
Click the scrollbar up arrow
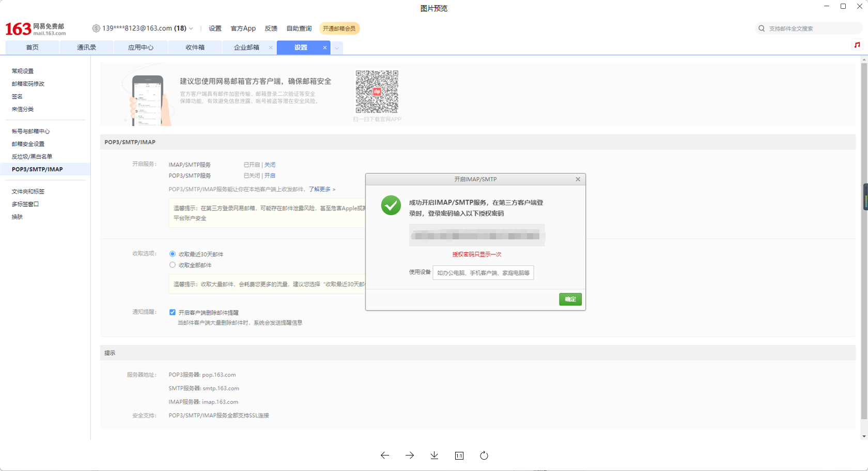tap(864, 59)
